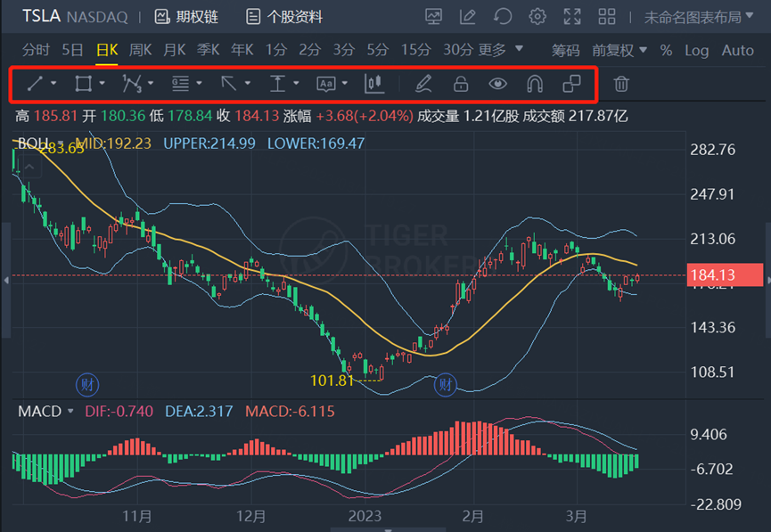
Task: Open chart settings gear icon
Action: pos(537,16)
